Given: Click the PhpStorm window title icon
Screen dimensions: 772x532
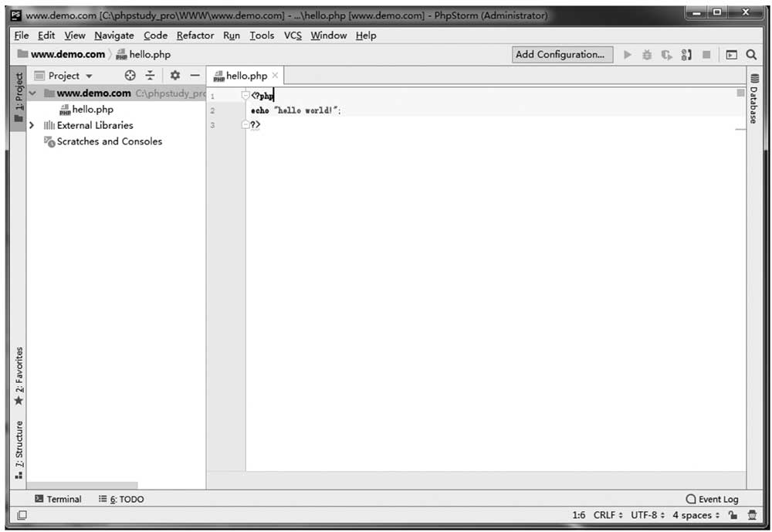Looking at the screenshot, I should (x=16, y=15).
